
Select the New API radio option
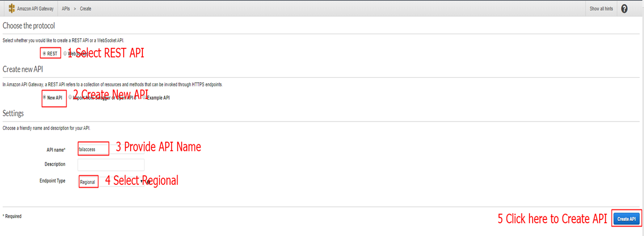pyautogui.click(x=44, y=97)
